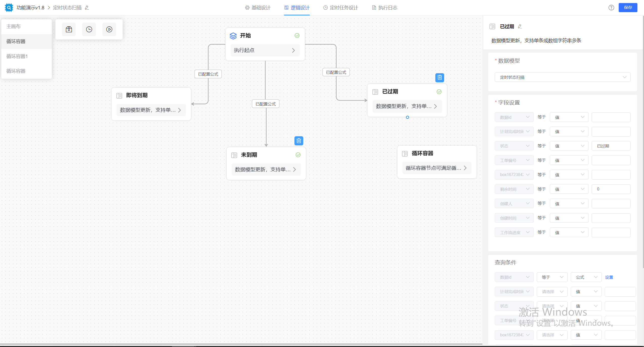The image size is (644, 347).
Task: Click the play run toolbar icon
Action: click(109, 29)
